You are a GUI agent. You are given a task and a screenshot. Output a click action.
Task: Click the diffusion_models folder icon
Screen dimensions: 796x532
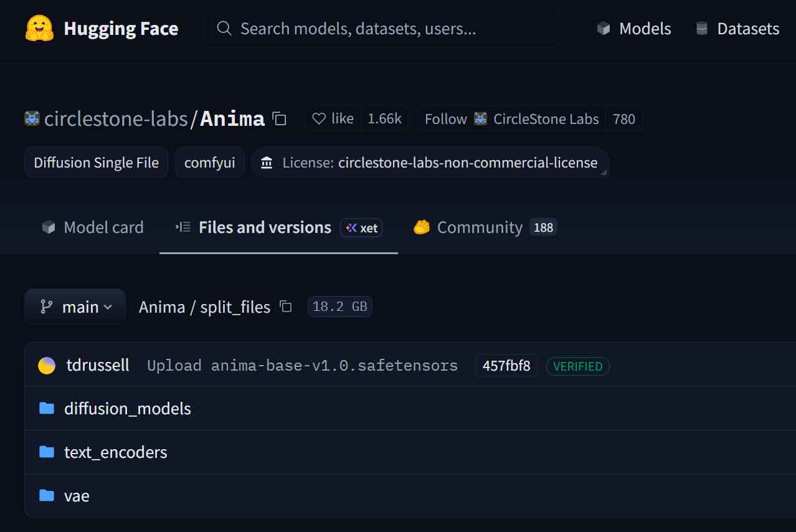(47, 408)
